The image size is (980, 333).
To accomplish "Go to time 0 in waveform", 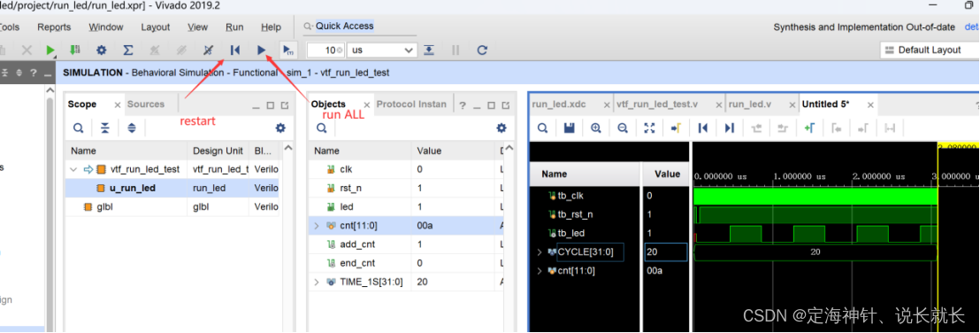I will [x=702, y=128].
